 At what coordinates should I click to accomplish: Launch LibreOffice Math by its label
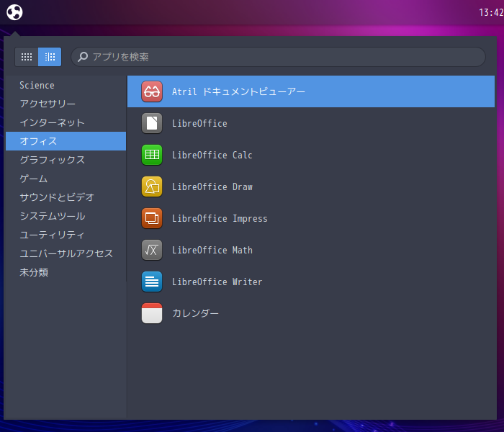click(x=212, y=250)
